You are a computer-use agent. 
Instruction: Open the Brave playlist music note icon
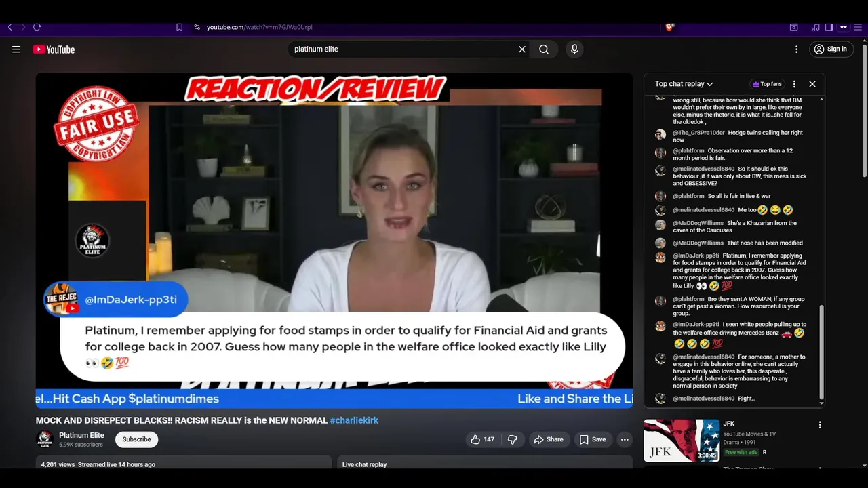[x=815, y=27]
